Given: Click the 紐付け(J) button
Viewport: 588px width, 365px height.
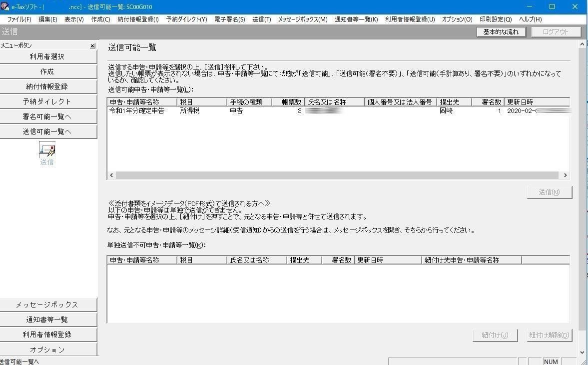Looking at the screenshot, I should [494, 335].
